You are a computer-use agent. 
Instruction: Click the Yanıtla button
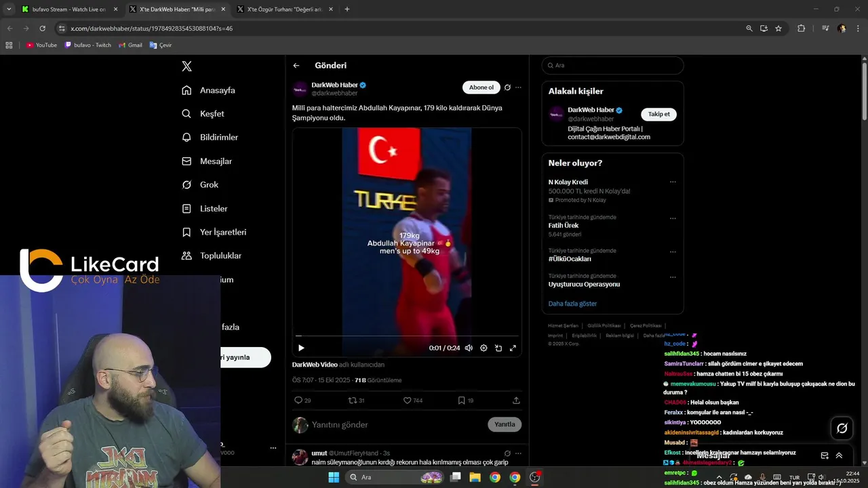click(x=505, y=424)
